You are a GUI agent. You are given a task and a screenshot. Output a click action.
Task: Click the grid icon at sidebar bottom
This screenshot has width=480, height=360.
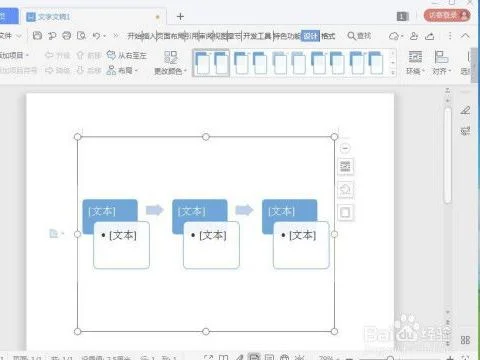click(x=465, y=340)
